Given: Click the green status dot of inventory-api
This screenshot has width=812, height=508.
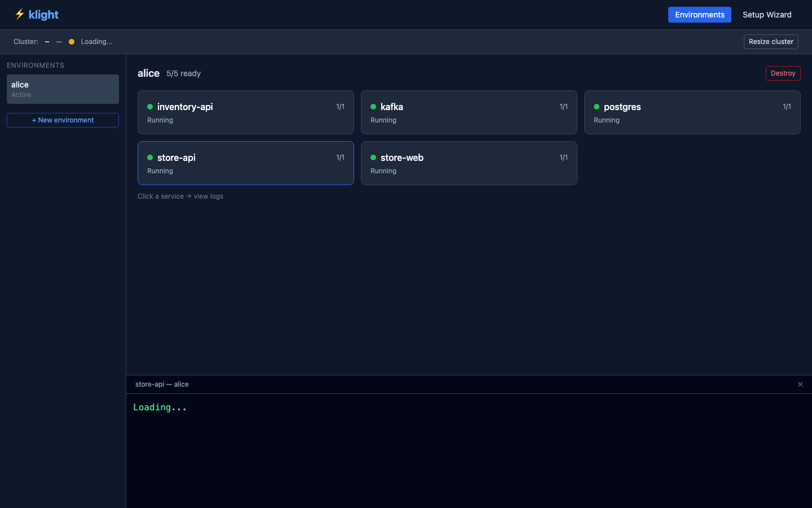Looking at the screenshot, I should (x=150, y=107).
